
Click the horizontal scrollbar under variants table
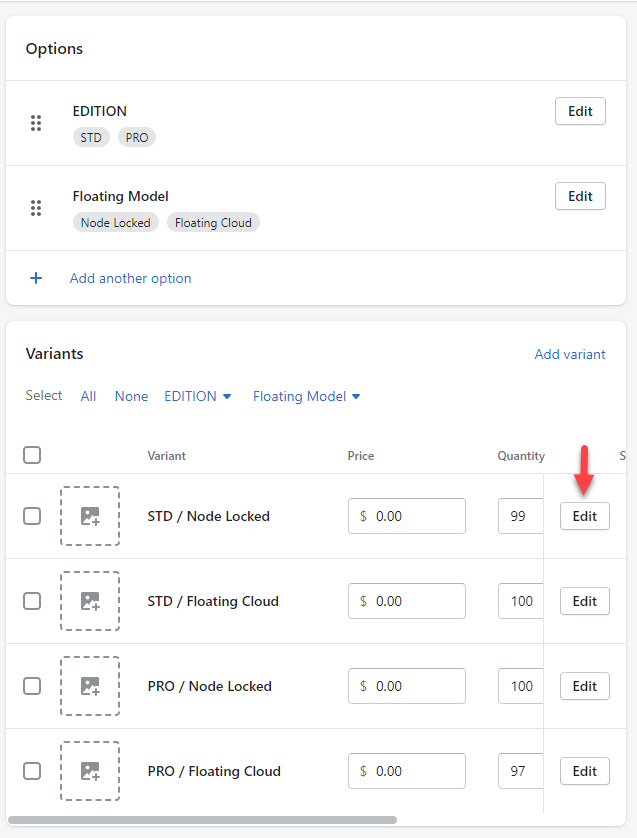click(202, 820)
